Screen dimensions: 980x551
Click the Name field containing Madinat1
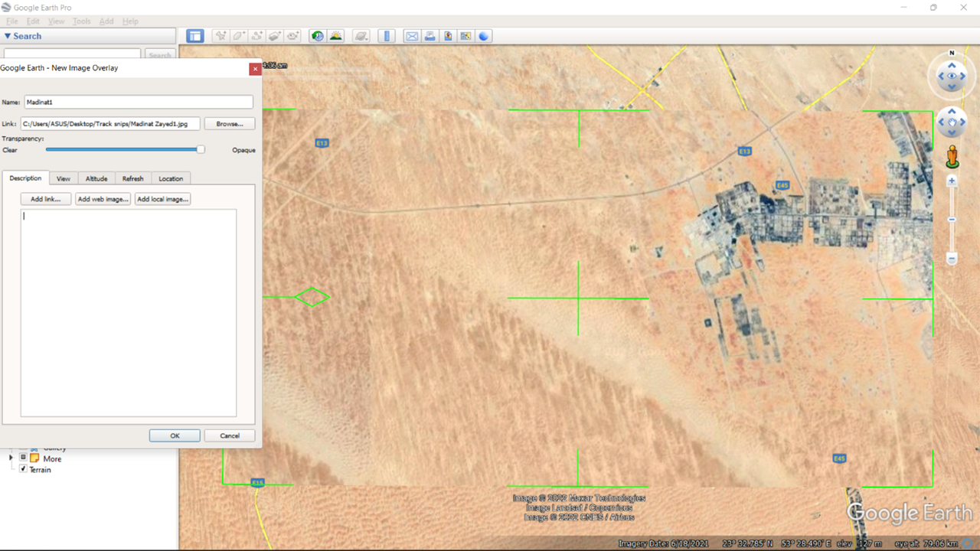138,102
